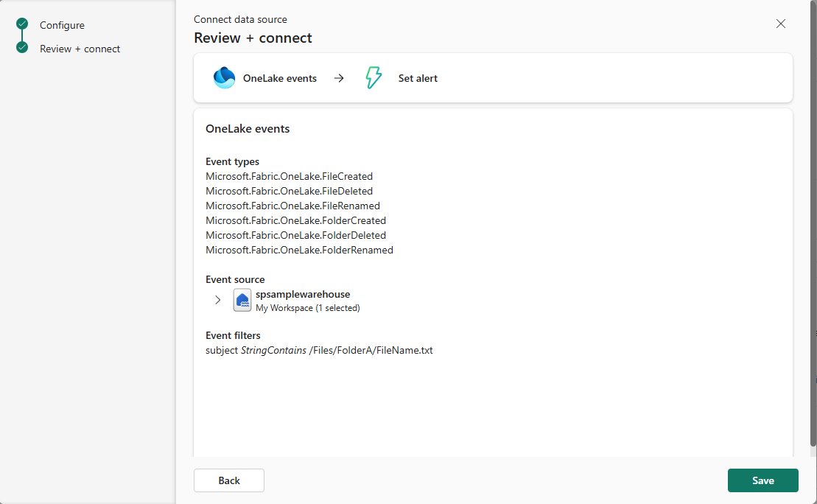Viewport: 817px width, 504px height.
Task: Click the Microsoft.Fabric.OneLake.FileCreated event type
Action: coord(290,176)
